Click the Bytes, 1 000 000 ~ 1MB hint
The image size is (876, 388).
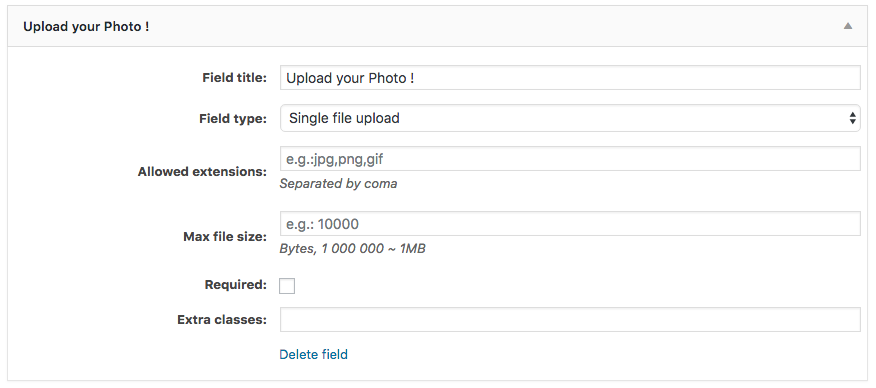click(x=353, y=248)
